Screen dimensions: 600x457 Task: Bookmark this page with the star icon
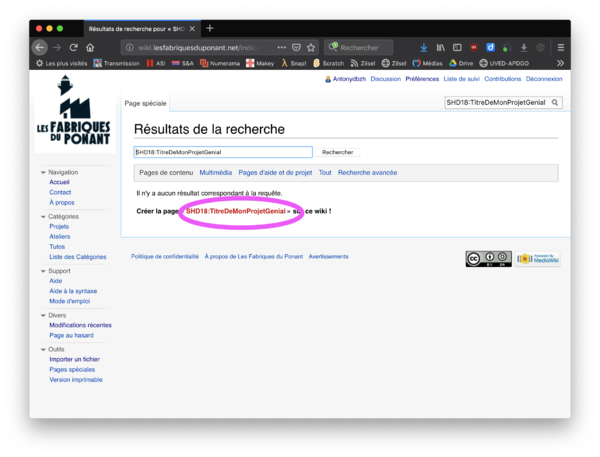pos(311,47)
